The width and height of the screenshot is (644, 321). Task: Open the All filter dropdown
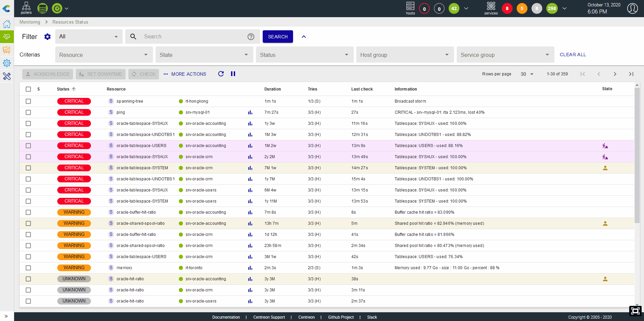click(89, 37)
